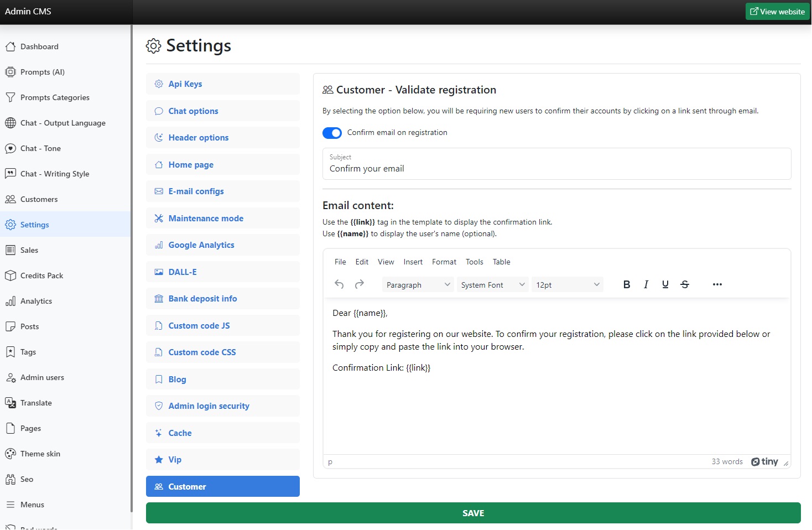The height and width of the screenshot is (530, 812).
Task: Click the Italic formatting icon
Action: tap(646, 284)
